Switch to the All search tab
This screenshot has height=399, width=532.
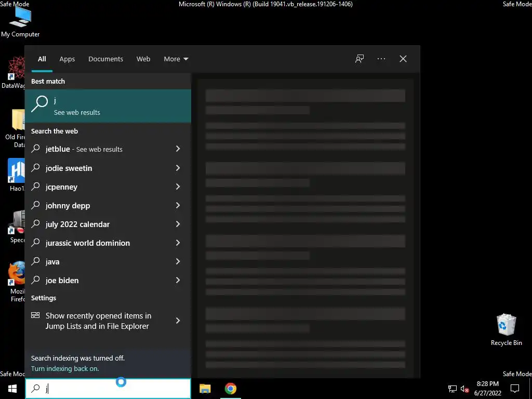coord(42,59)
